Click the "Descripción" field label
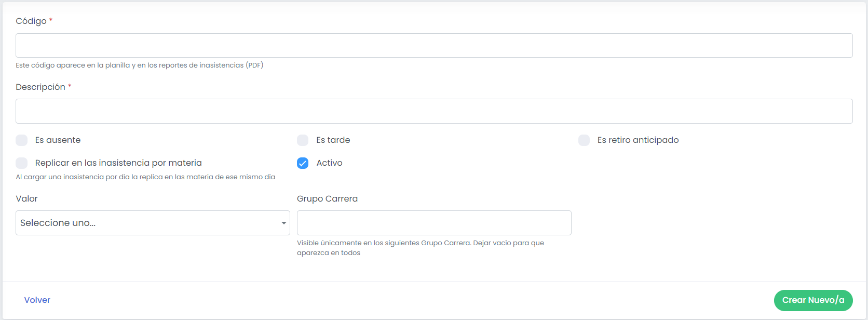This screenshot has width=868, height=320. (40, 87)
